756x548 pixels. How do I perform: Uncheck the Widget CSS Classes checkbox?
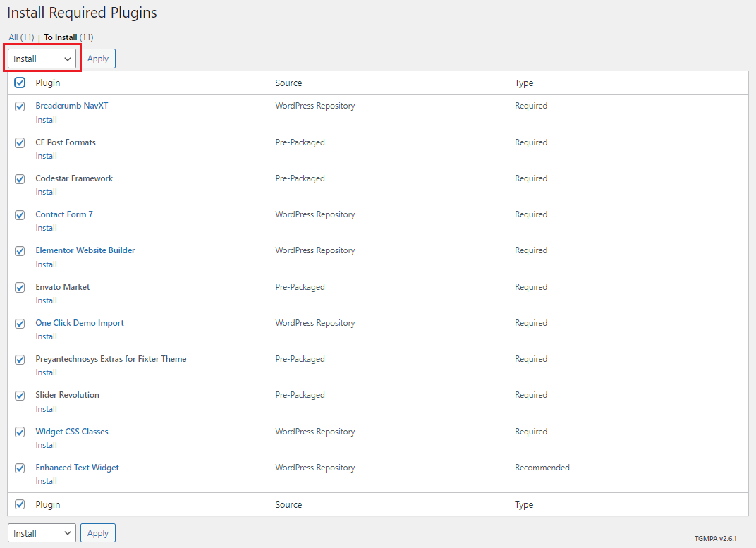[x=20, y=432]
